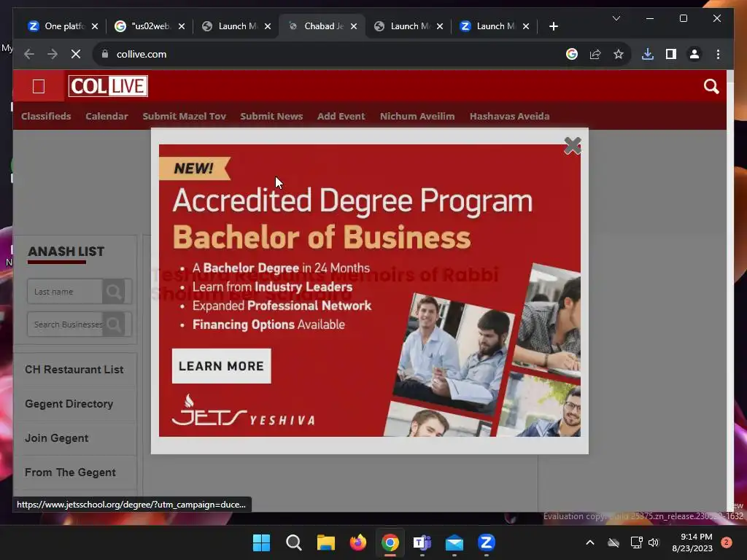This screenshot has height=560, width=747.
Task: Click the COL LIVE logo
Action: tap(108, 86)
